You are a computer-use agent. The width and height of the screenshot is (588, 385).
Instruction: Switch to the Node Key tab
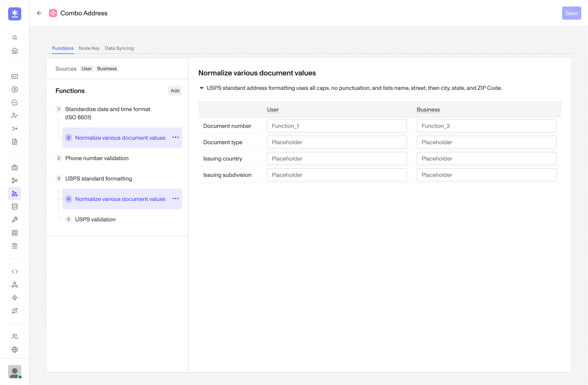tap(89, 48)
